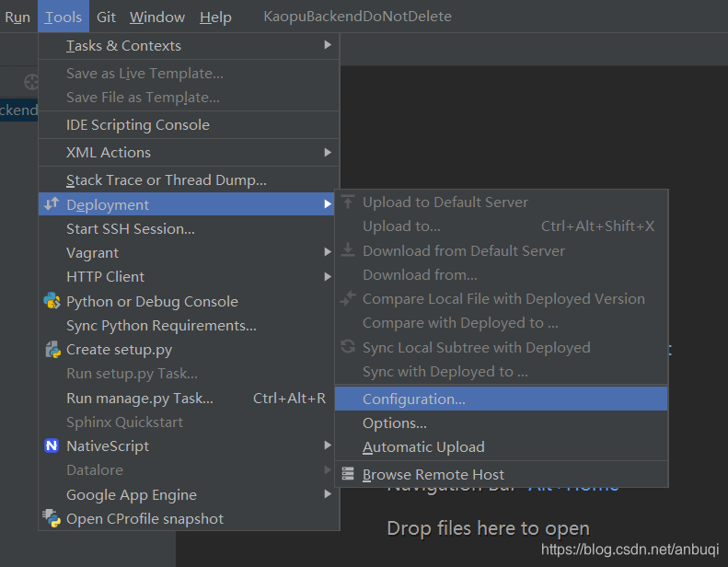Click the NativeScript N logo icon
The image size is (728, 567).
[x=52, y=445]
